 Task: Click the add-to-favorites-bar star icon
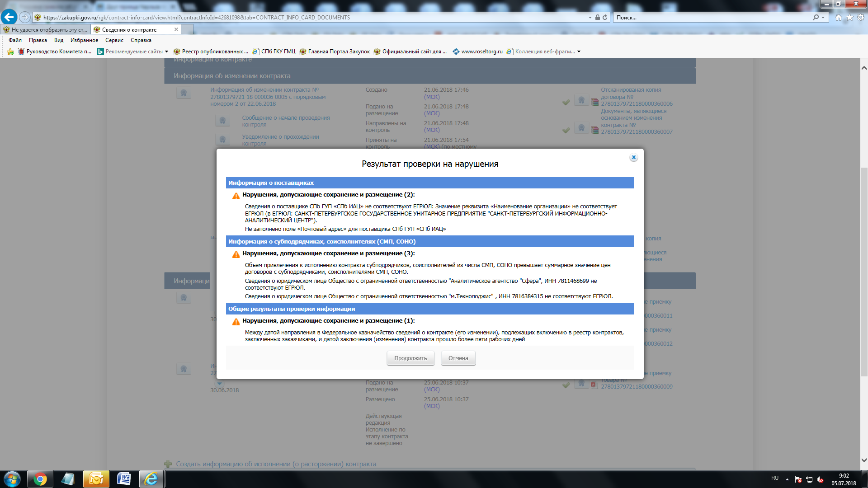click(10, 52)
